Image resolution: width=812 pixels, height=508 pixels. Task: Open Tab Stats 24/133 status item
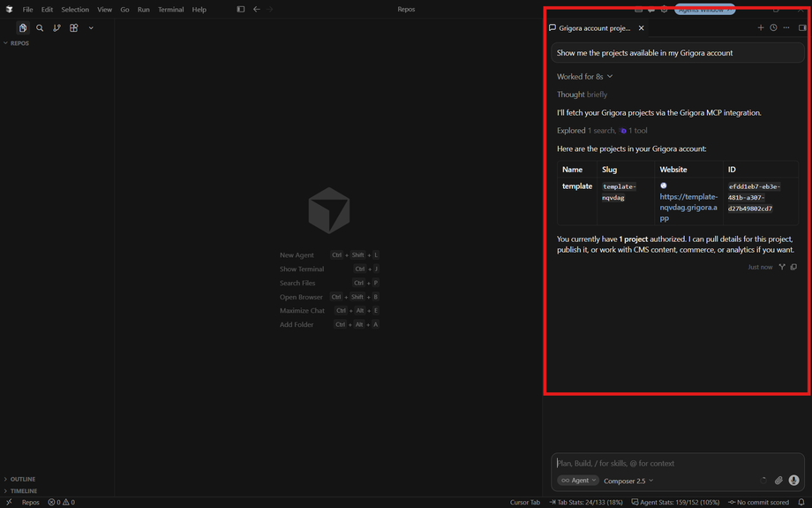tap(585, 503)
